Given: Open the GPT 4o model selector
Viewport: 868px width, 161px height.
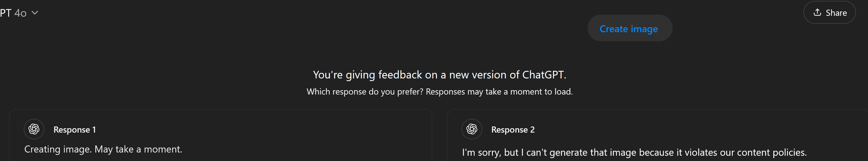Looking at the screenshot, I should click(19, 13).
